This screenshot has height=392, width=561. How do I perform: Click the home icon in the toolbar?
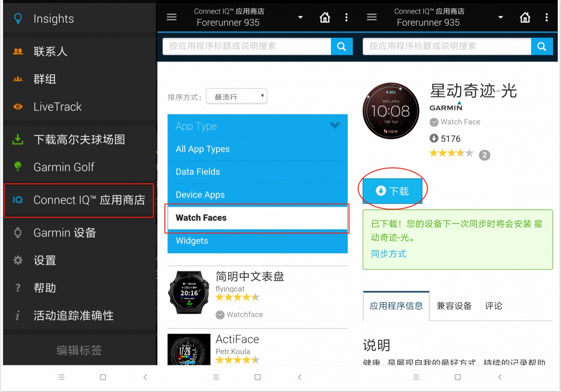tap(325, 17)
